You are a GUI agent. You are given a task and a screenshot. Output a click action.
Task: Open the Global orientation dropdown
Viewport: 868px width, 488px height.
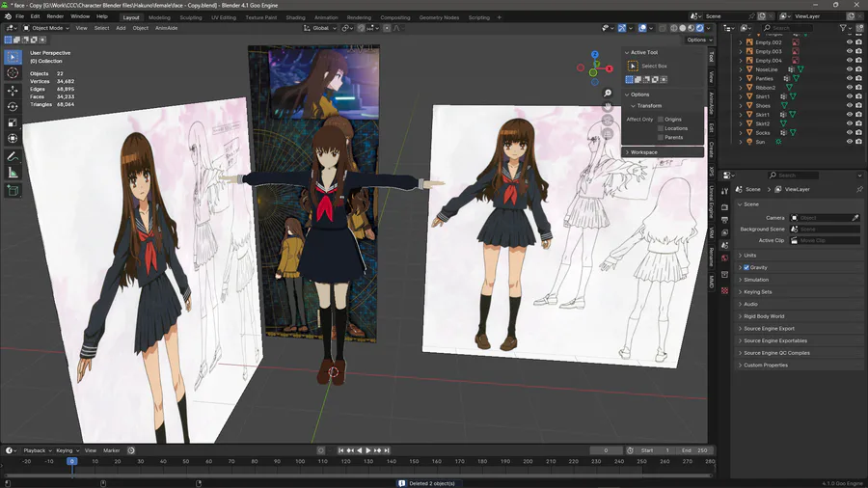tap(320, 28)
